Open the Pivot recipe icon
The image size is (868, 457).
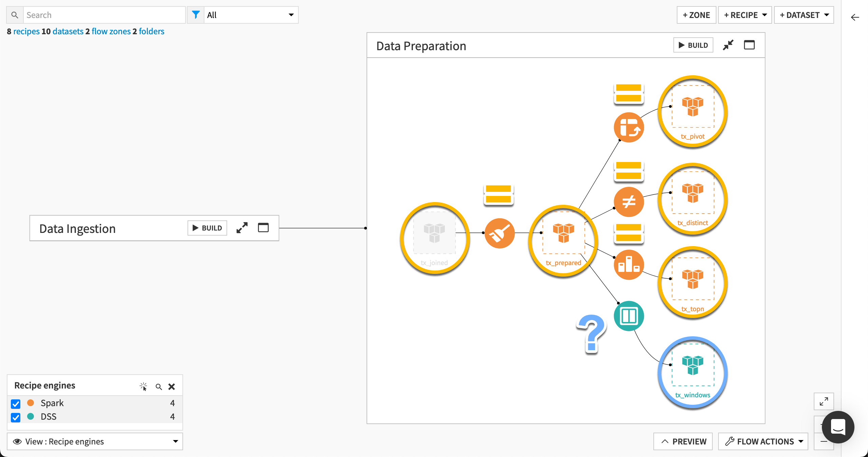click(629, 127)
